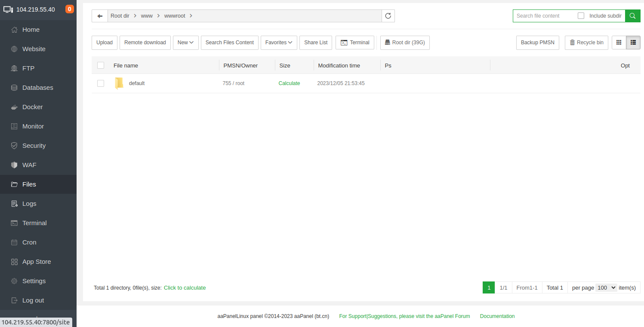Tick the select-all checkbox in header
Viewport: 644px width, 327px height.
click(101, 65)
